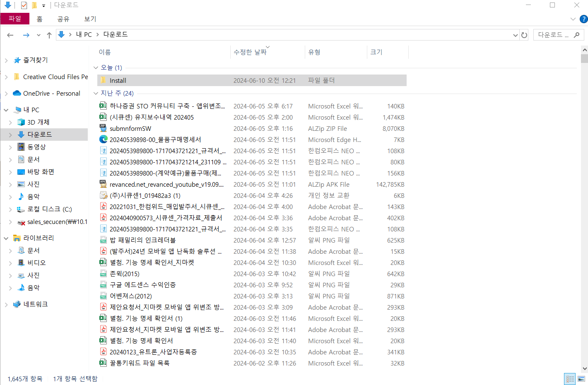This screenshot has width=588, height=385.
Task: Click the search magnifier icon
Action: click(576, 35)
